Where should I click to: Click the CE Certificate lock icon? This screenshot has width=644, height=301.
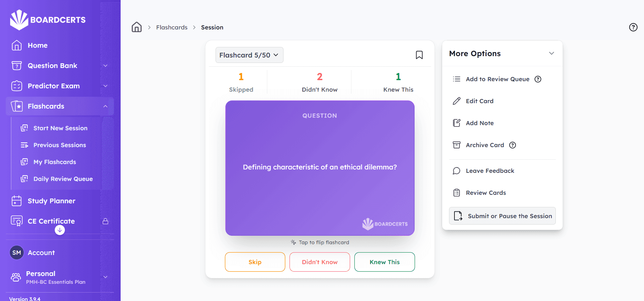click(x=105, y=221)
